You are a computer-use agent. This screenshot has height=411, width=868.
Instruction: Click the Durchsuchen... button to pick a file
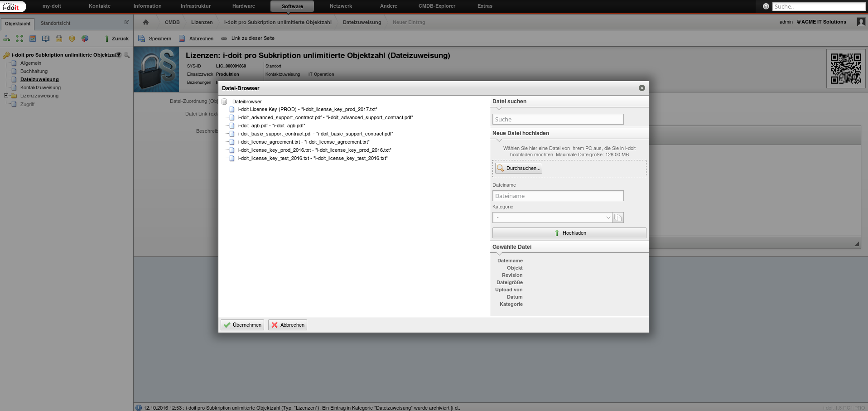tap(519, 168)
